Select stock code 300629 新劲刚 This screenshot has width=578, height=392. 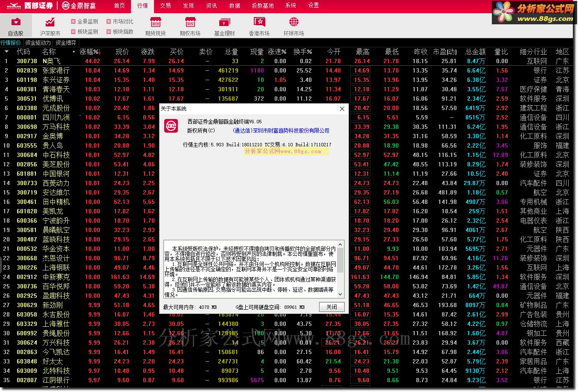(x=27, y=305)
